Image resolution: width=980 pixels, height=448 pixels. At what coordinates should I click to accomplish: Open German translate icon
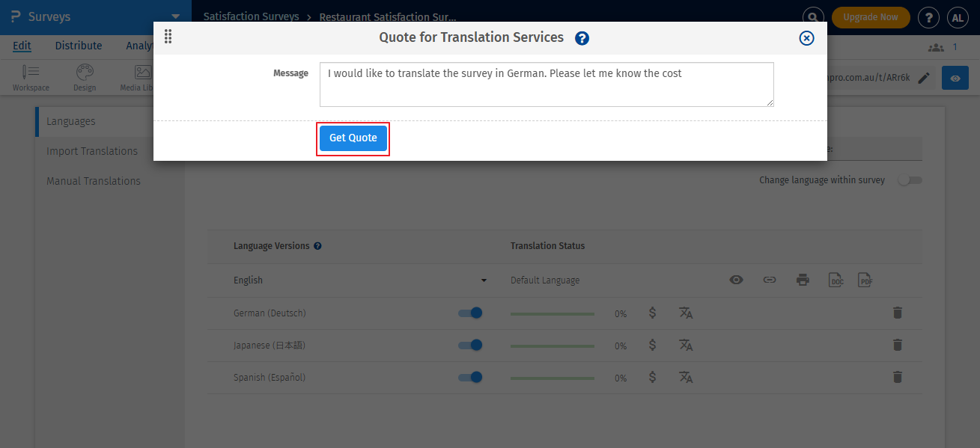coord(686,313)
